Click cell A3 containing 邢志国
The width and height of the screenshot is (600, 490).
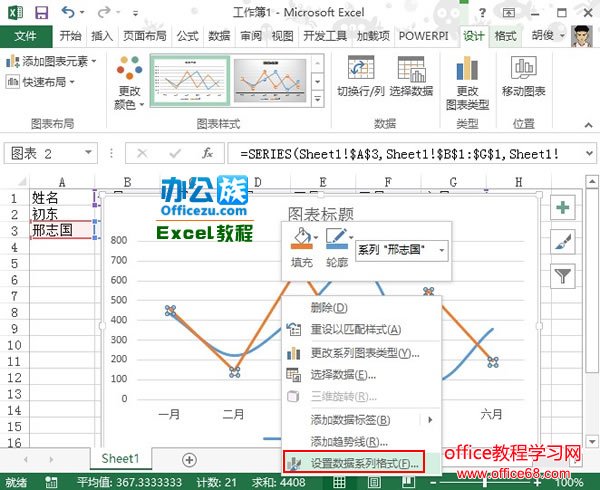pos(62,230)
